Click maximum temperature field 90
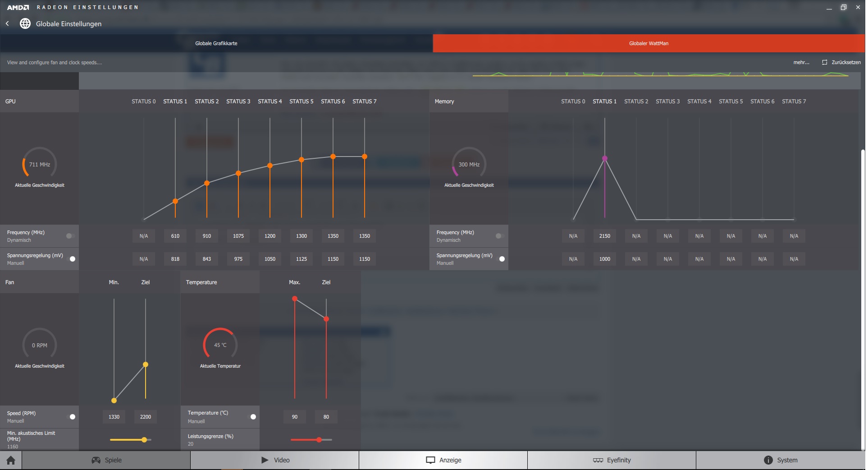 click(295, 417)
